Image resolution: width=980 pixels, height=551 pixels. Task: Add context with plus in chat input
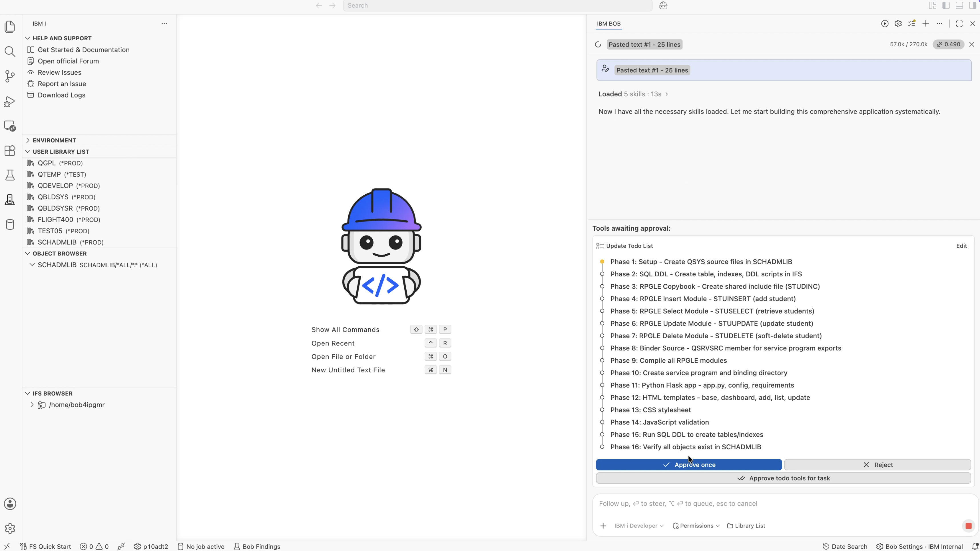pyautogui.click(x=603, y=526)
